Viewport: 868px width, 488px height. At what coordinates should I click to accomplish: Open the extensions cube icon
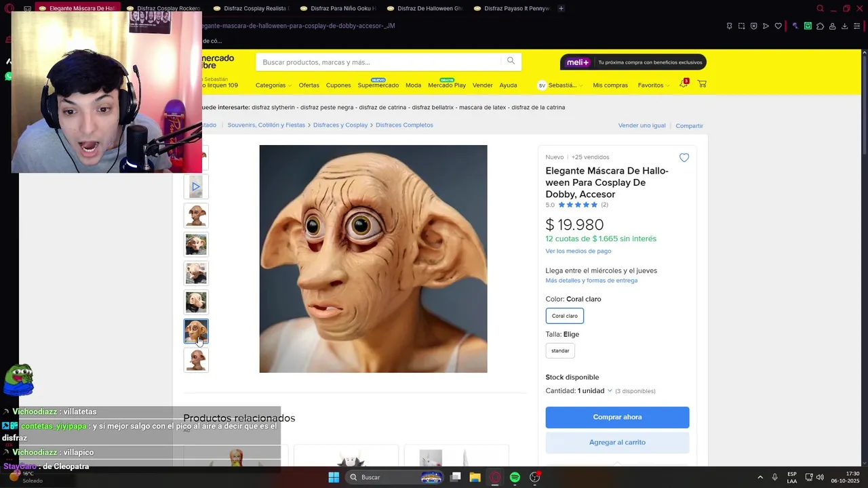[820, 26]
